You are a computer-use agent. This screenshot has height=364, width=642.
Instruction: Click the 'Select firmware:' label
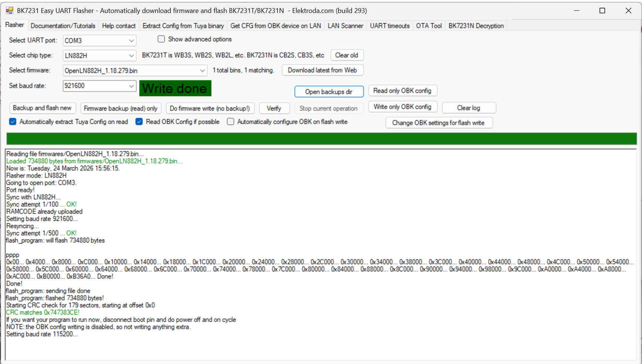point(30,70)
